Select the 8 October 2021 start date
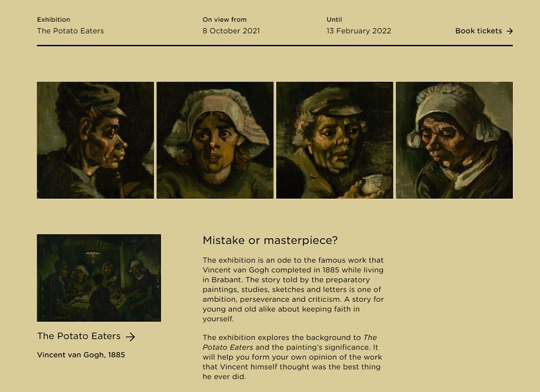540x392 pixels. (x=231, y=31)
